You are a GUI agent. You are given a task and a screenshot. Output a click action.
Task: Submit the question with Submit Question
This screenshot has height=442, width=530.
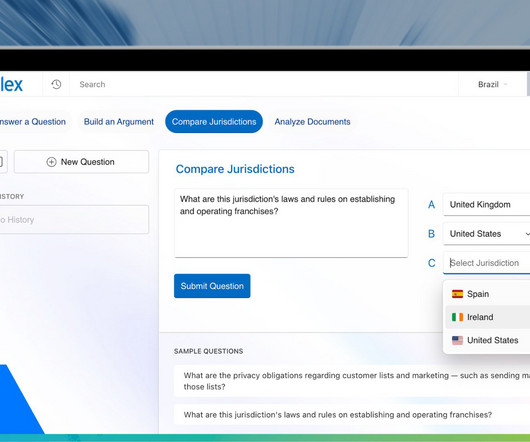(x=212, y=286)
